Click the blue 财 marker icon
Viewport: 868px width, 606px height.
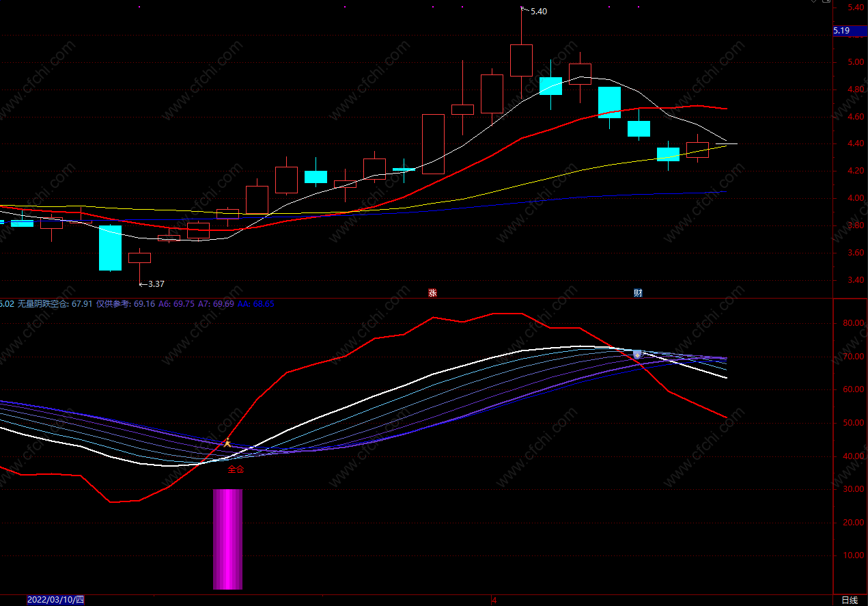(638, 293)
